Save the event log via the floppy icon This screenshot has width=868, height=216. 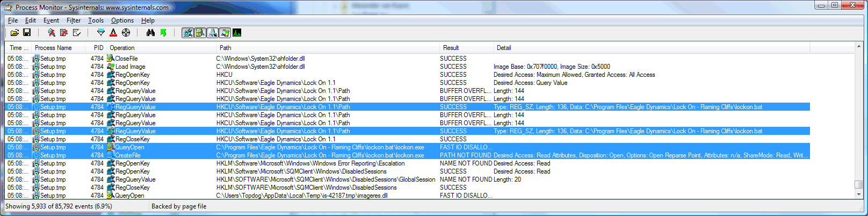pyautogui.click(x=26, y=33)
